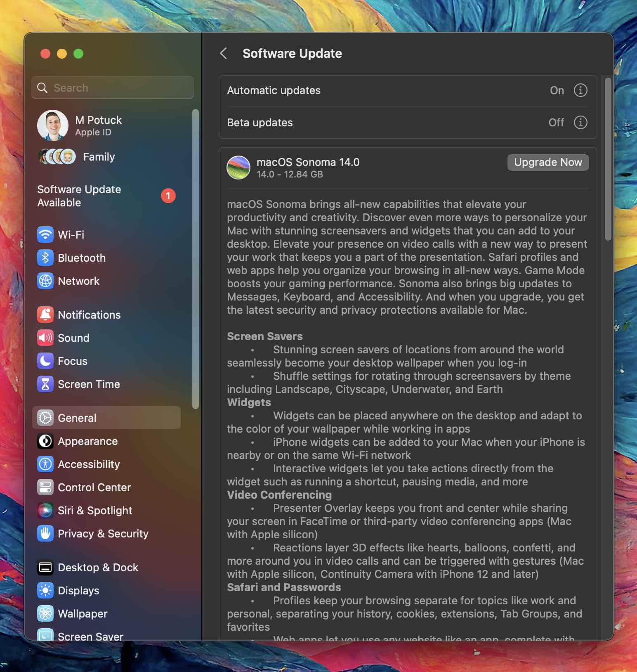Click the search magnifier icon
Image resolution: width=637 pixels, height=672 pixels.
point(42,88)
